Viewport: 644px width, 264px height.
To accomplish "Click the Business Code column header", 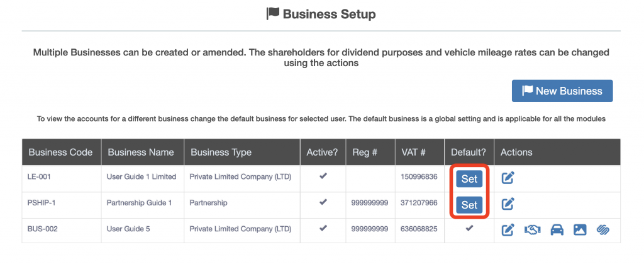I will [x=60, y=152].
